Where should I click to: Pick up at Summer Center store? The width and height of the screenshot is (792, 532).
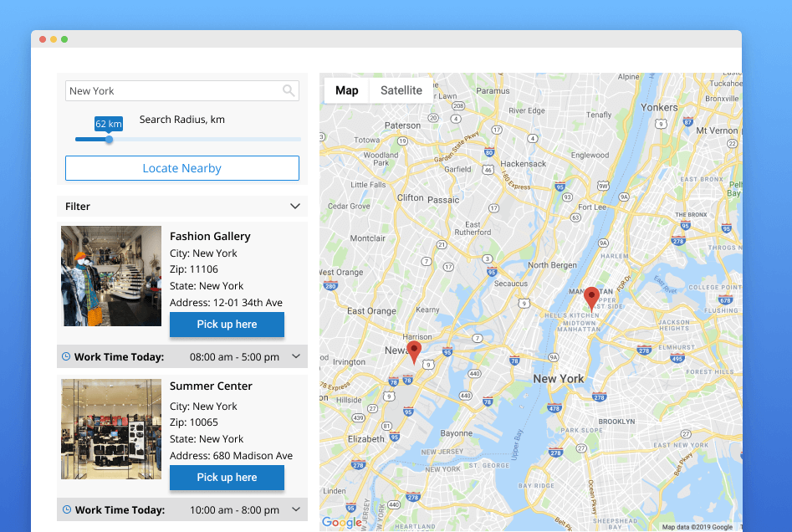[227, 478]
